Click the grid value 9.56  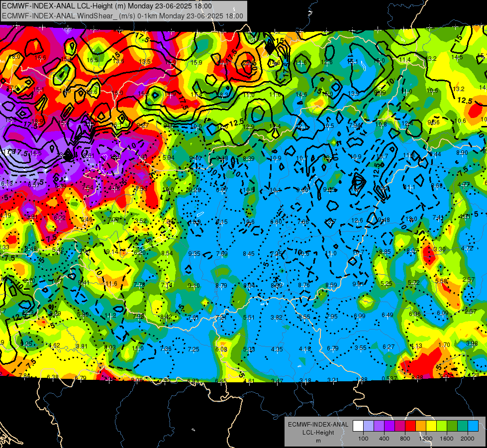(x=434, y=122)
